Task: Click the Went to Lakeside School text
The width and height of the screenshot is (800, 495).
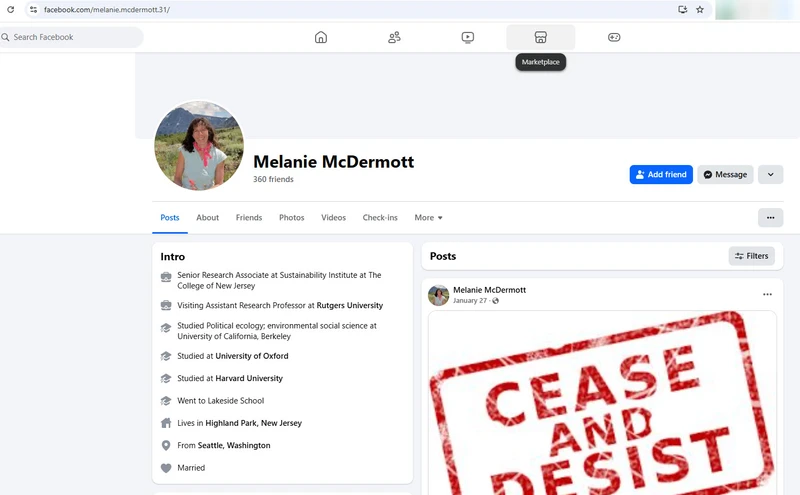Action: 220,401
